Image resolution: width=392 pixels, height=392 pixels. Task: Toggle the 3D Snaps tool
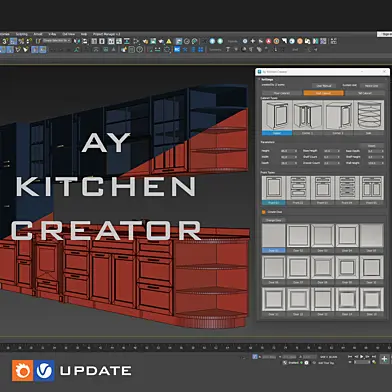[x=5, y=41]
